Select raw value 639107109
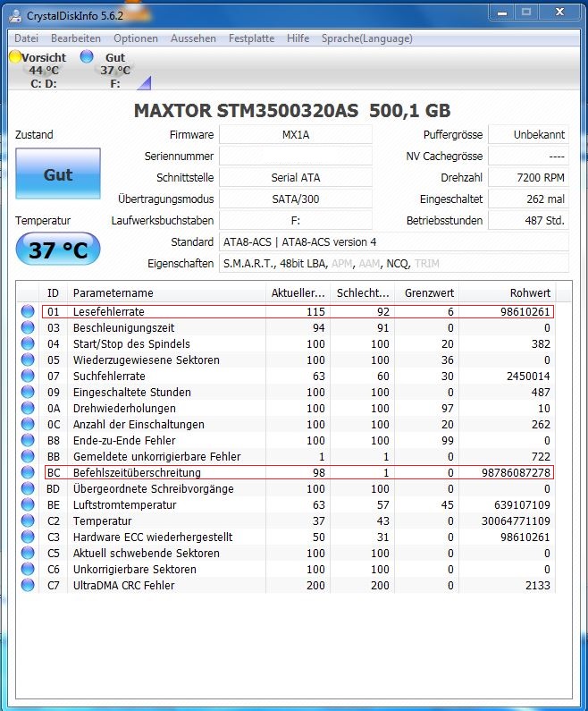This screenshot has width=588, height=711. tap(522, 504)
